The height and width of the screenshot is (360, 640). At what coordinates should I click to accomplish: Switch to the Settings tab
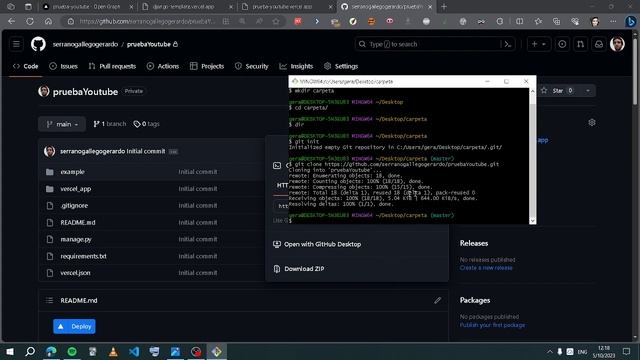coord(341,66)
